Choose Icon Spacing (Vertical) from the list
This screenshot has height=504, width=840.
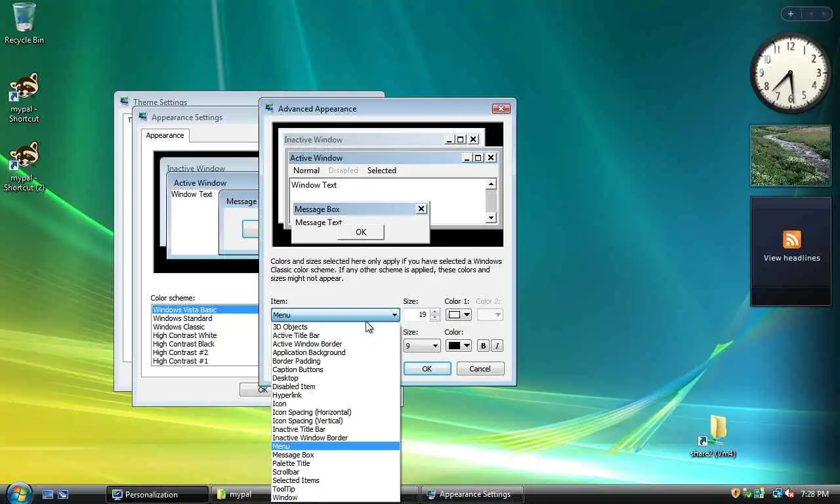coord(335,421)
